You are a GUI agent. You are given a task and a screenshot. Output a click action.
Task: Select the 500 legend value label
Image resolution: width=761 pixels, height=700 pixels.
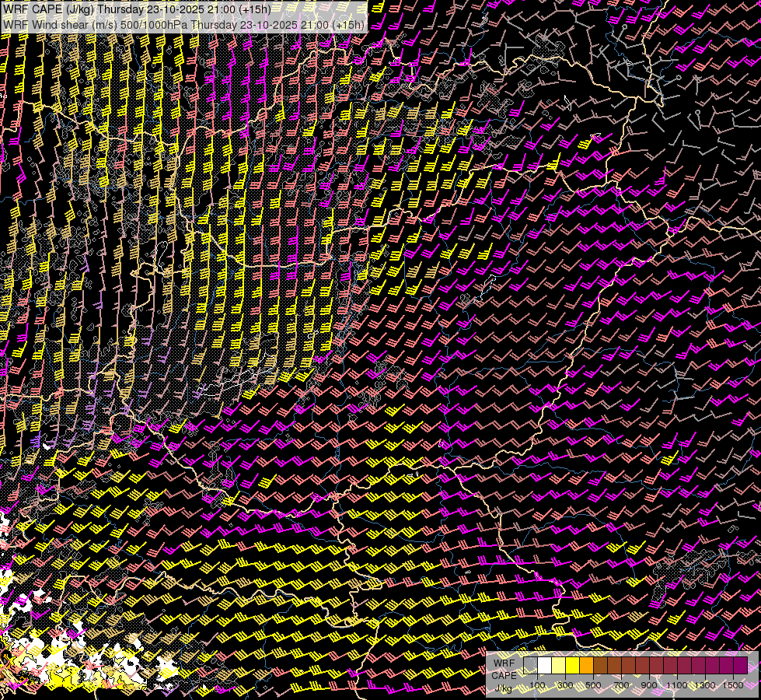(x=593, y=684)
